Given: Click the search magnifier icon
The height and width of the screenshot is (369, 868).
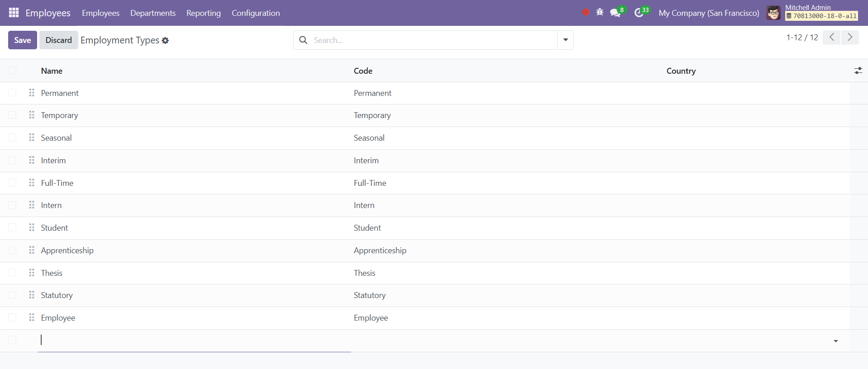Looking at the screenshot, I should click(303, 40).
